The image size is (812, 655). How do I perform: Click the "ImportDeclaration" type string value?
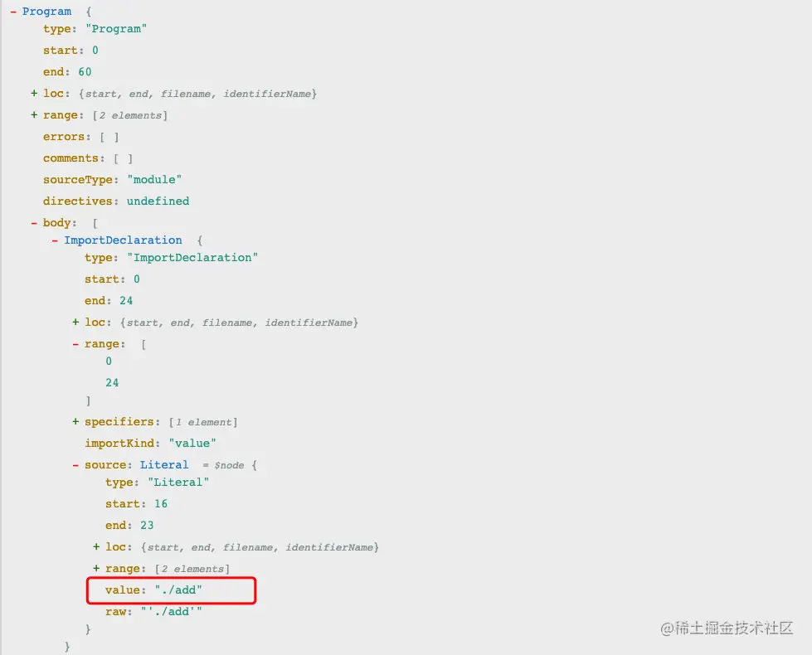coord(192,258)
